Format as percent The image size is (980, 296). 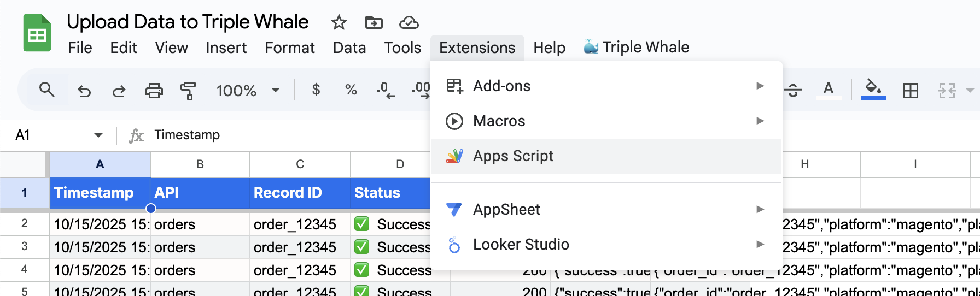(x=351, y=90)
